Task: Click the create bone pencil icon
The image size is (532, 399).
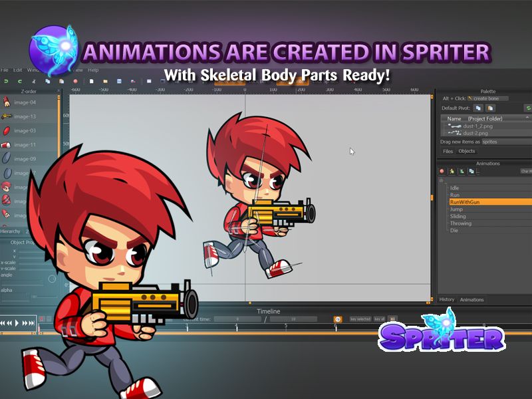Action: [470, 98]
